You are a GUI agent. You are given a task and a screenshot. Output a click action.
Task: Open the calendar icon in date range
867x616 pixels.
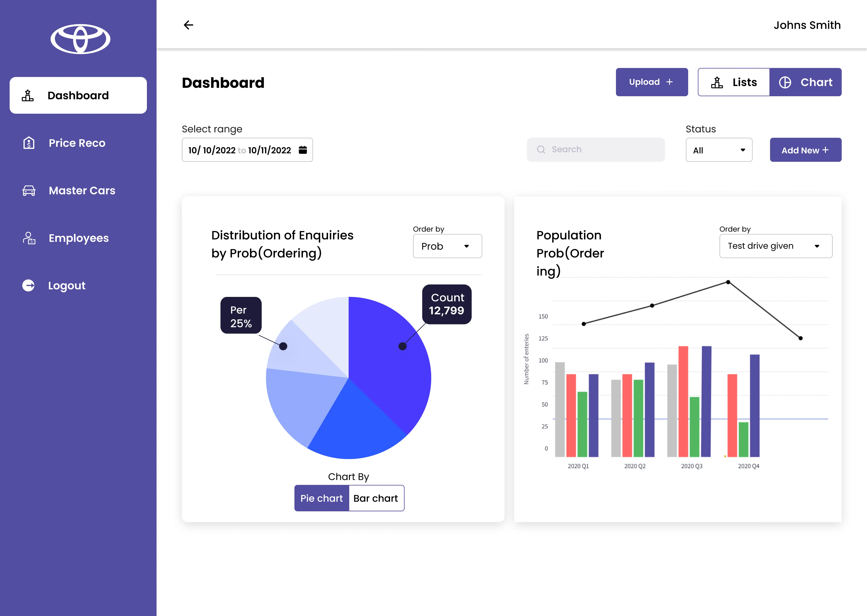tap(302, 150)
